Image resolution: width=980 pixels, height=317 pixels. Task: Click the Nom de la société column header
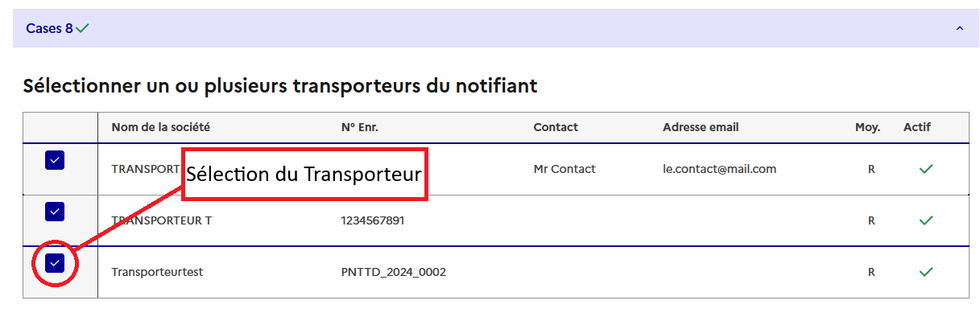[160, 127]
